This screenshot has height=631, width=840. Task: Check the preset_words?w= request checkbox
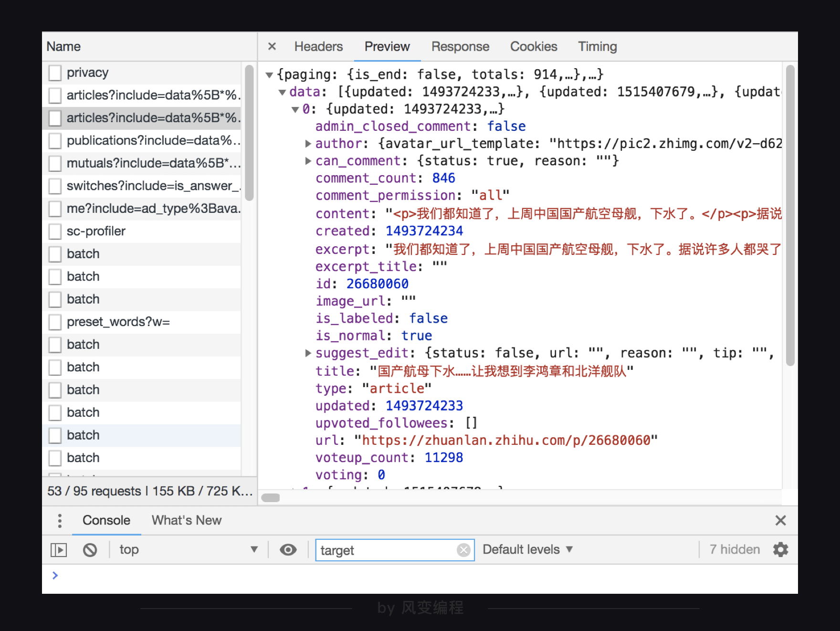(x=55, y=322)
